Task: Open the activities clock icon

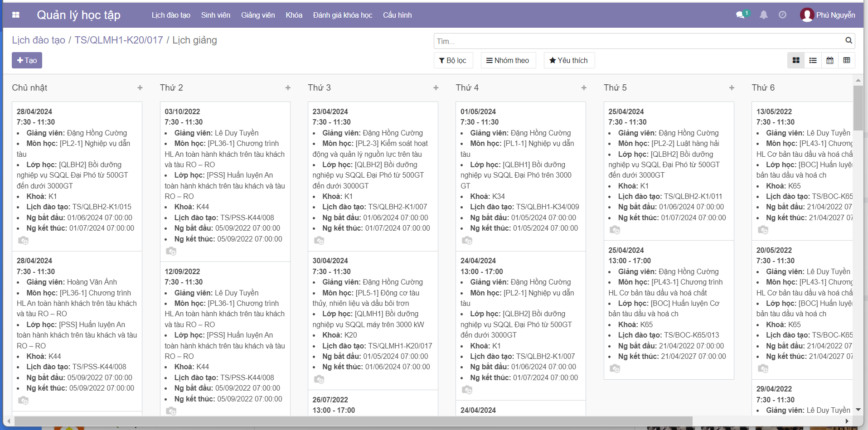Action: 782,15
